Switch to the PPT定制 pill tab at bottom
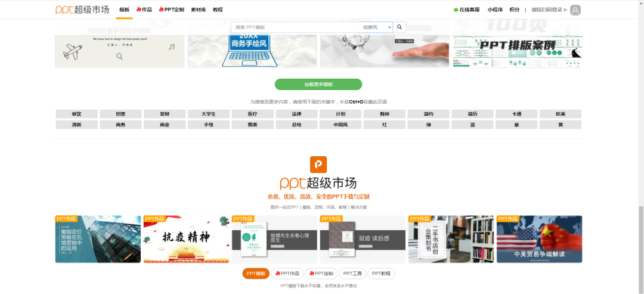 coord(321,274)
